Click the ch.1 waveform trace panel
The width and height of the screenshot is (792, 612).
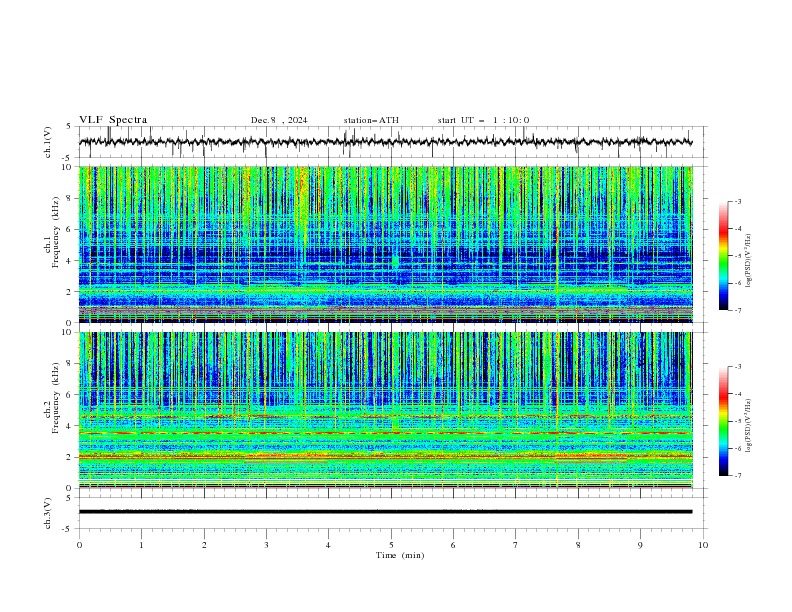point(392,142)
